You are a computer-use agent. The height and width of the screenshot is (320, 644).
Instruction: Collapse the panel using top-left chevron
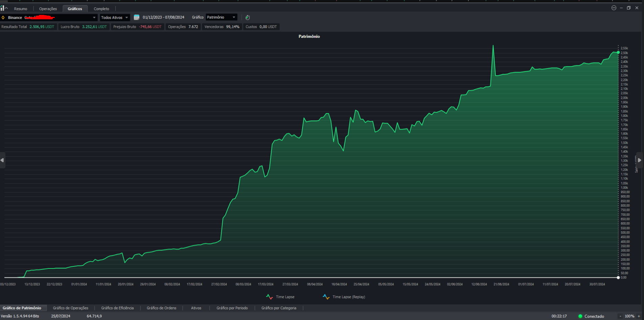click(x=6, y=8)
